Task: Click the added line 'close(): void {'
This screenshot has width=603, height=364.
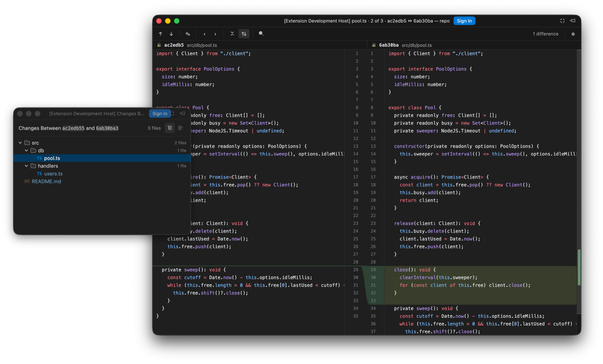Action: (x=415, y=270)
